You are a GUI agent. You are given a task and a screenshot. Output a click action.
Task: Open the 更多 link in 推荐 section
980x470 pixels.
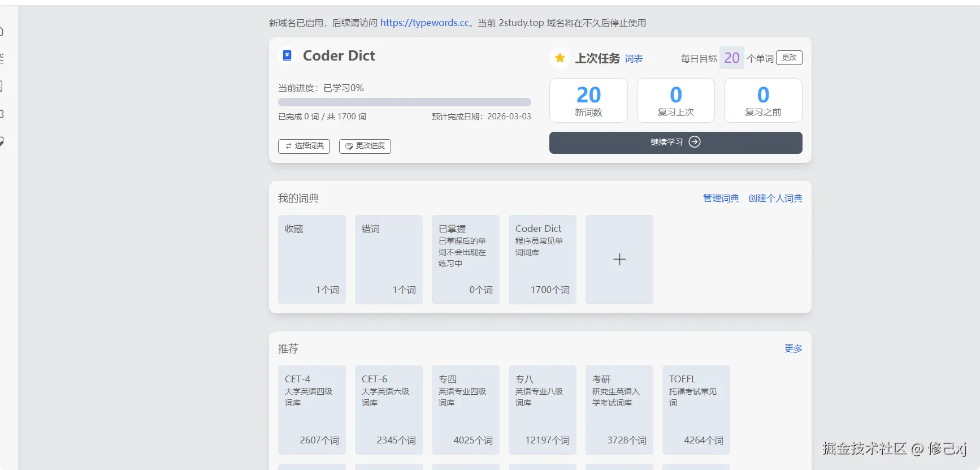click(793, 349)
